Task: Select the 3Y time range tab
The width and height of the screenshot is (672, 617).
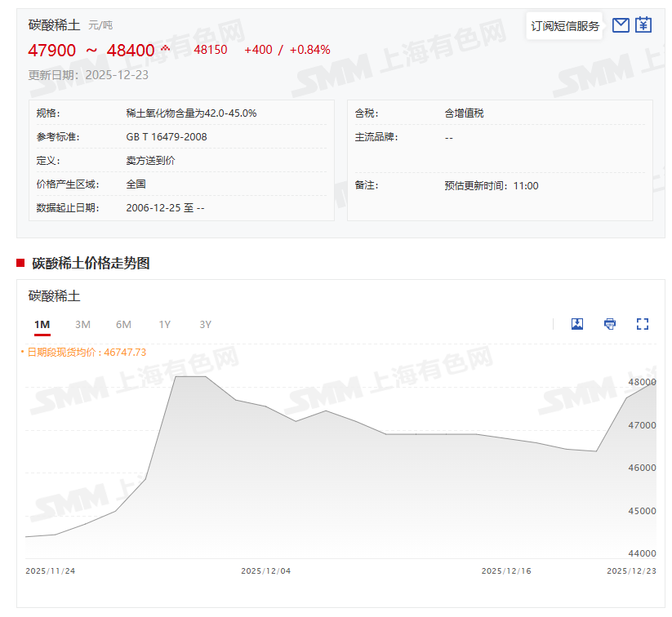Action: click(206, 325)
